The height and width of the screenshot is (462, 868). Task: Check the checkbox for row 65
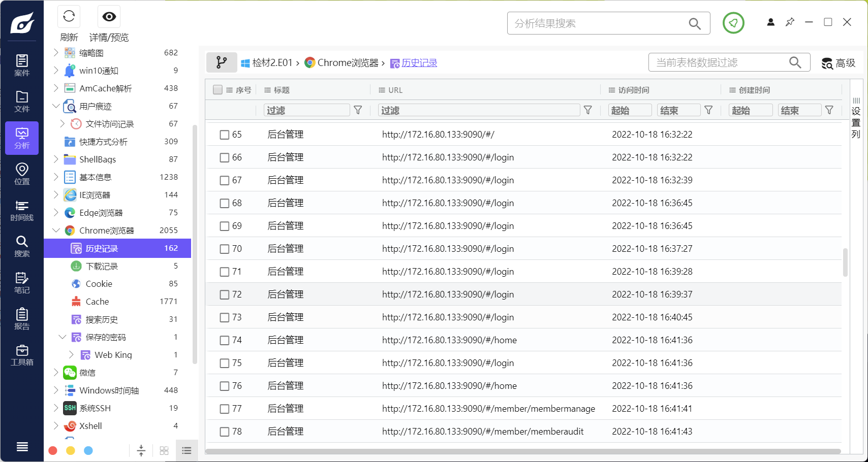pyautogui.click(x=225, y=135)
